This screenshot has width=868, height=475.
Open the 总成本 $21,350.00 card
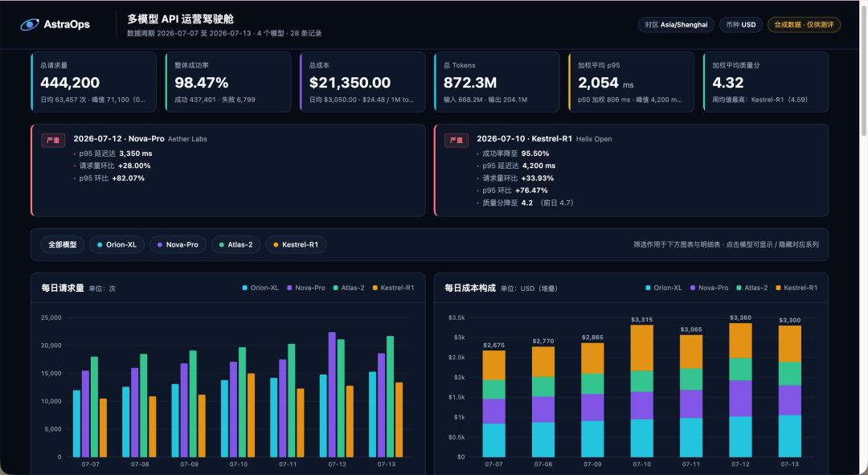(362, 82)
